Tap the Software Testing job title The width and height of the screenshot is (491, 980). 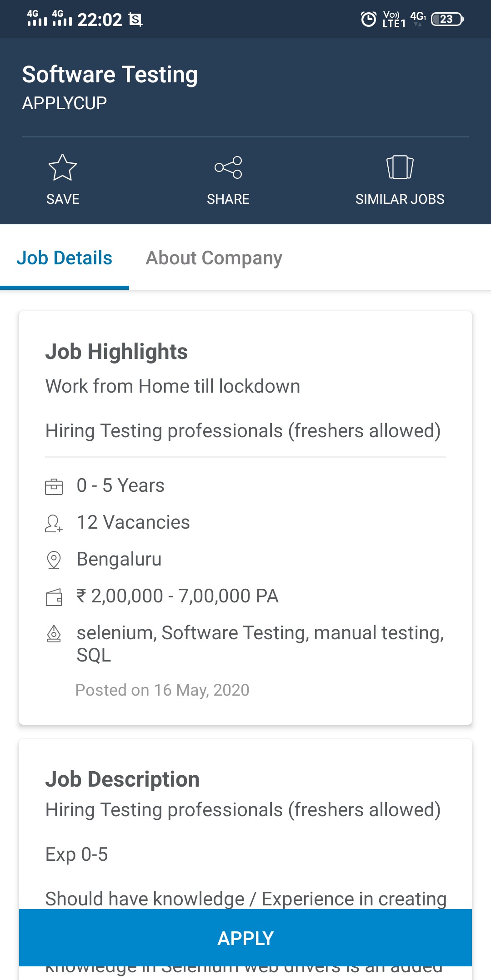[x=110, y=75]
